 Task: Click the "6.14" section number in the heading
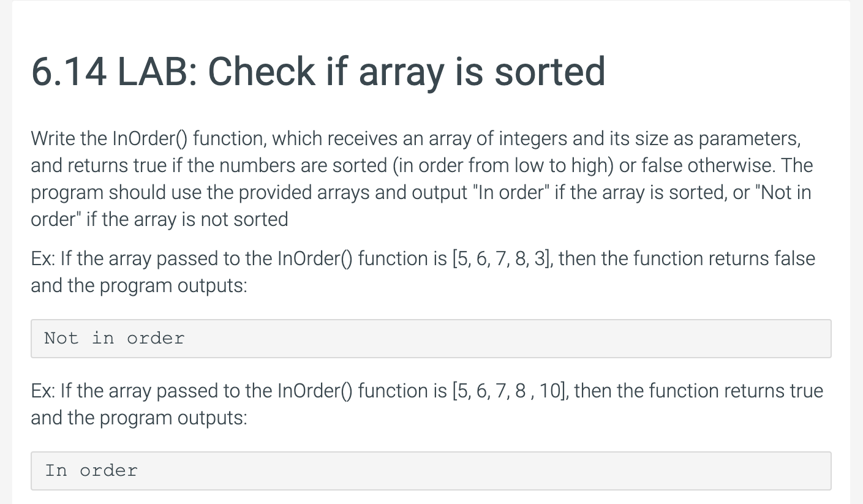(69, 71)
